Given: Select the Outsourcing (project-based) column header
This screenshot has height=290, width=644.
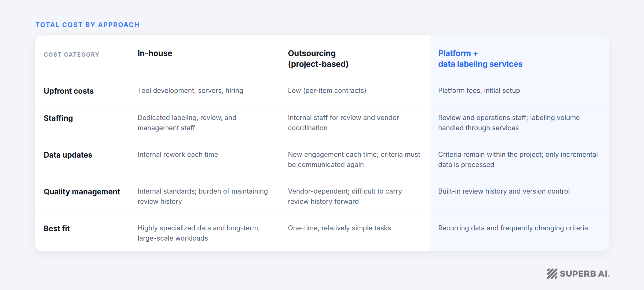Looking at the screenshot, I should click(318, 59).
